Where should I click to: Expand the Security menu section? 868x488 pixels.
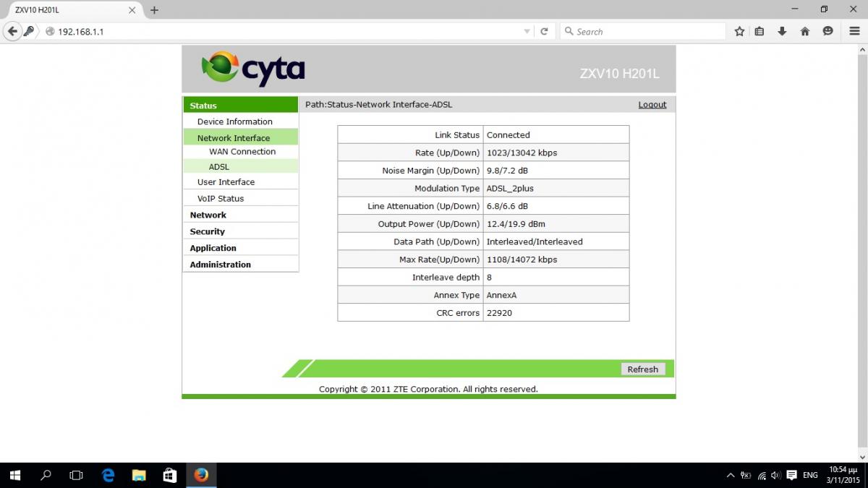click(207, 231)
